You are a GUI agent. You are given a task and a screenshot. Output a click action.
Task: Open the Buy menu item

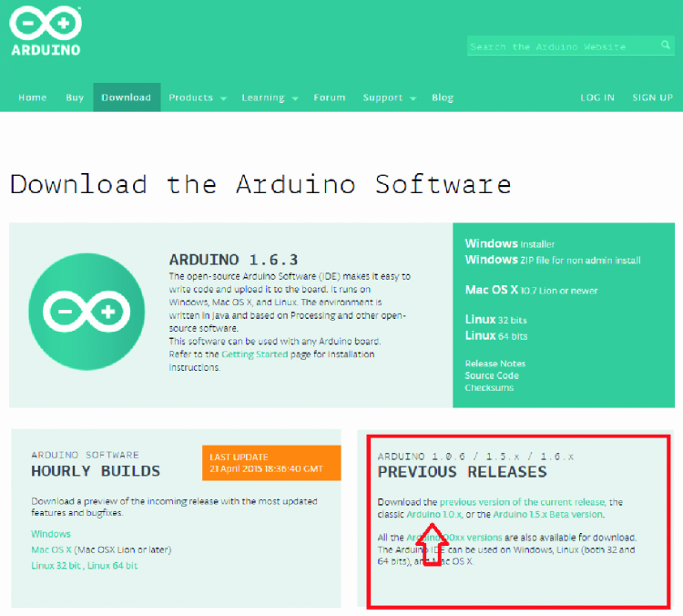pos(75,98)
